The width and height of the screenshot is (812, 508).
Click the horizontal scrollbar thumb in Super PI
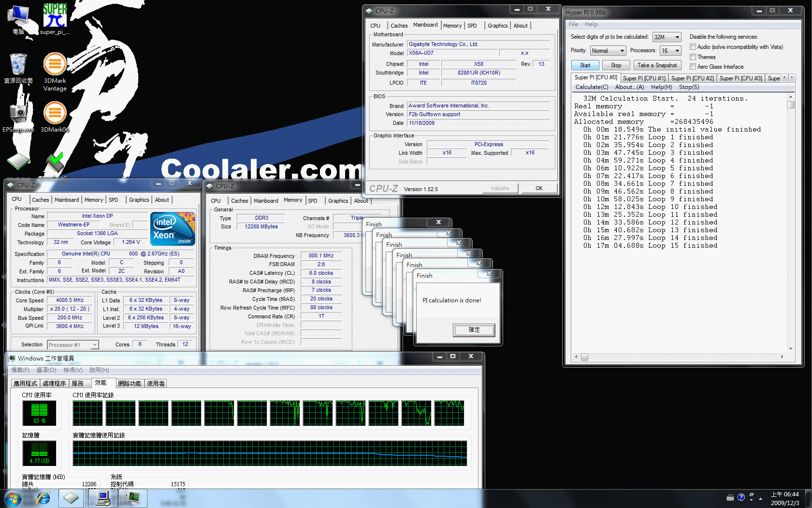584,357
